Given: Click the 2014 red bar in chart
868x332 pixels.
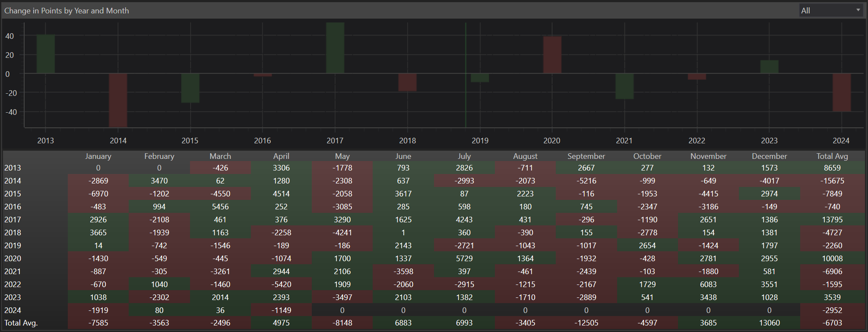Looking at the screenshot, I should point(118,100).
